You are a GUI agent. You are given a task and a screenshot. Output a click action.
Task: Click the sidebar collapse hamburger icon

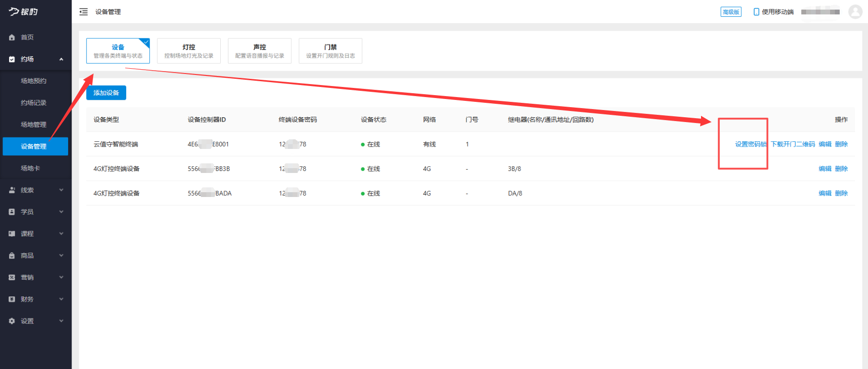(83, 12)
